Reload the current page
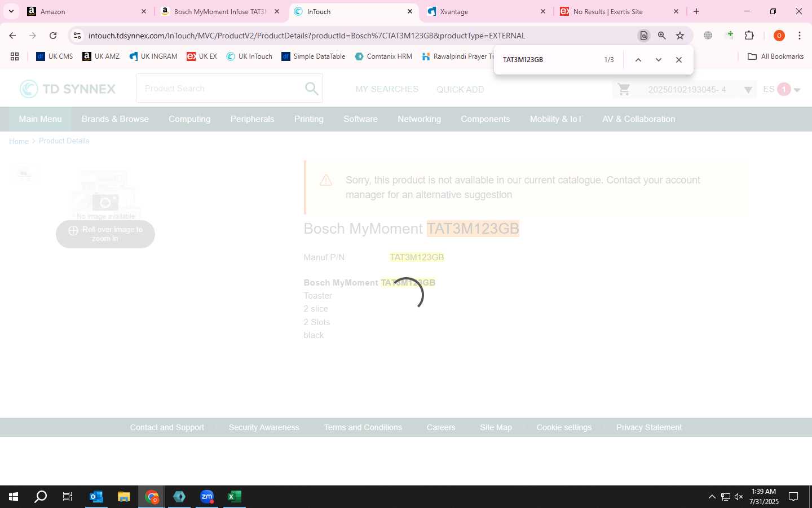The width and height of the screenshot is (812, 508). coord(53,36)
